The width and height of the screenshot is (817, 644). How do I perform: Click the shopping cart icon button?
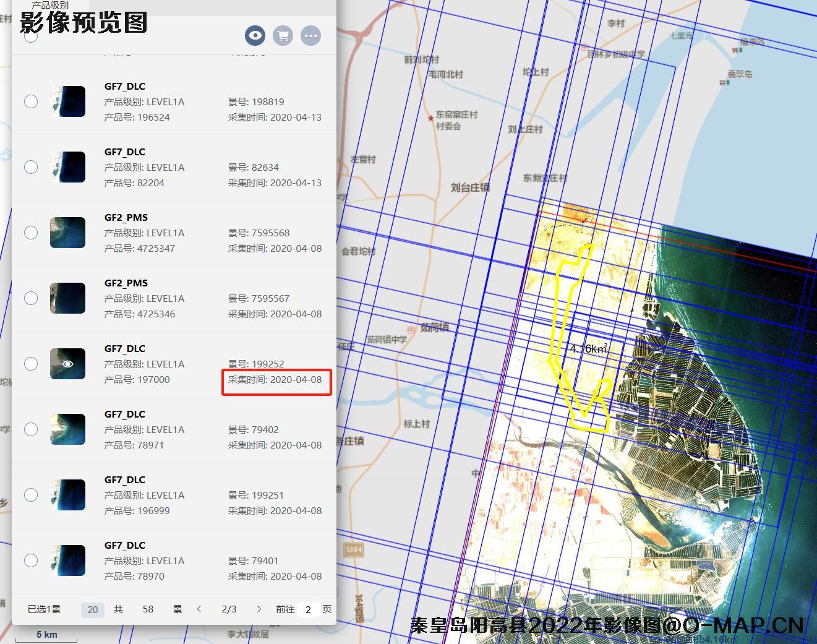click(x=283, y=35)
